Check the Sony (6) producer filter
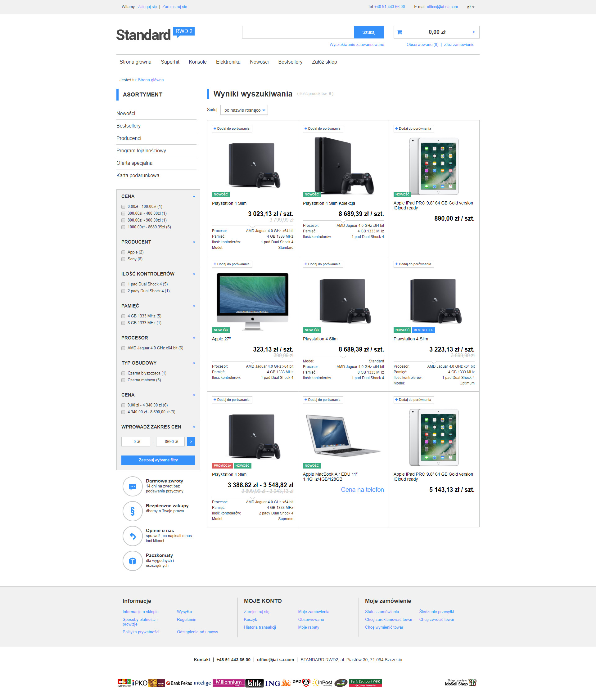 click(123, 259)
